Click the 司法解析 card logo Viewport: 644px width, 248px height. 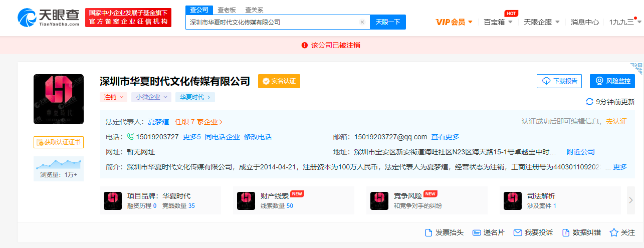coord(513,200)
